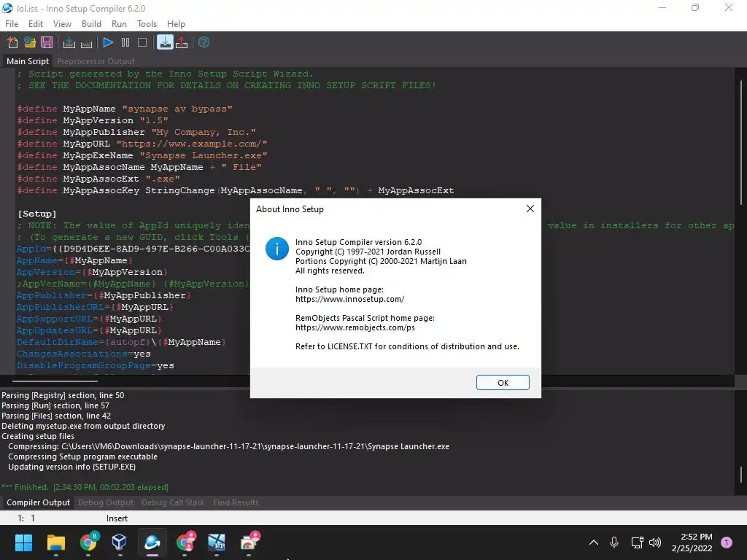Image resolution: width=747 pixels, height=560 pixels.
Task: Click the Run play icon
Action: click(x=108, y=42)
